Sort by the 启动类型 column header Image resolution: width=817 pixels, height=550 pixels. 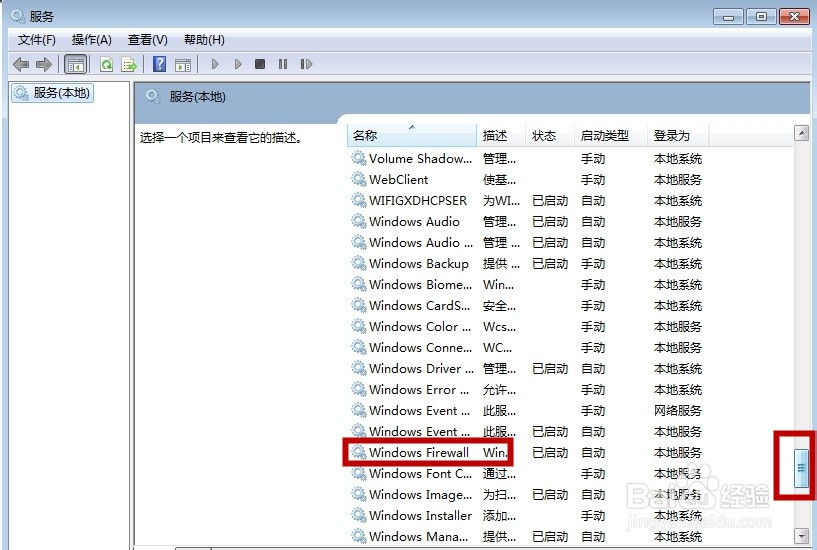(611, 135)
